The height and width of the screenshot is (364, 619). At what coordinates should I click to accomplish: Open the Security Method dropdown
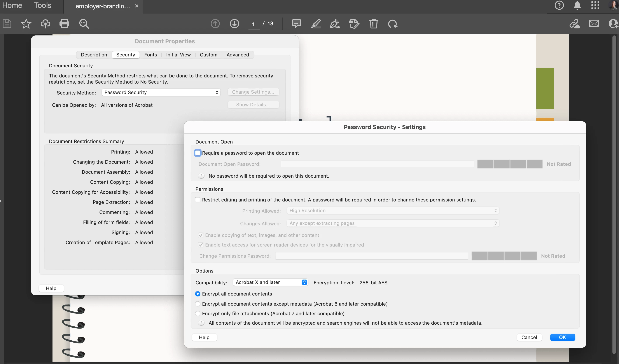[x=161, y=92]
